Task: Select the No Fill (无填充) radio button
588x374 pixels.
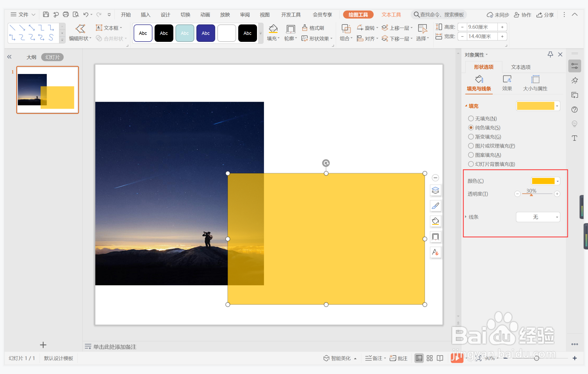Action: click(471, 118)
